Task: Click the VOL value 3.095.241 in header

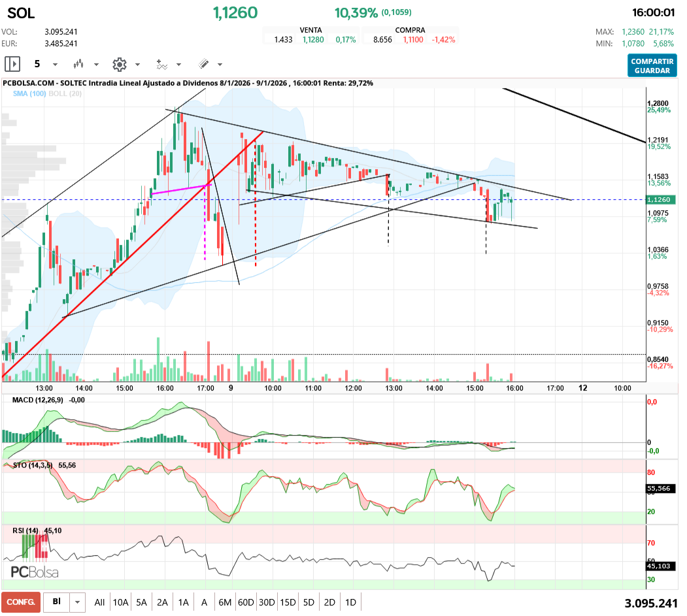Action: [x=61, y=31]
